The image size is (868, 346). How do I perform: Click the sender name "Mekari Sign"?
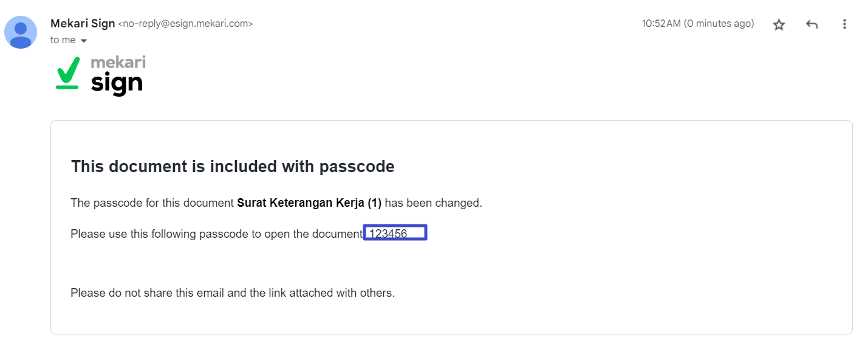point(83,24)
